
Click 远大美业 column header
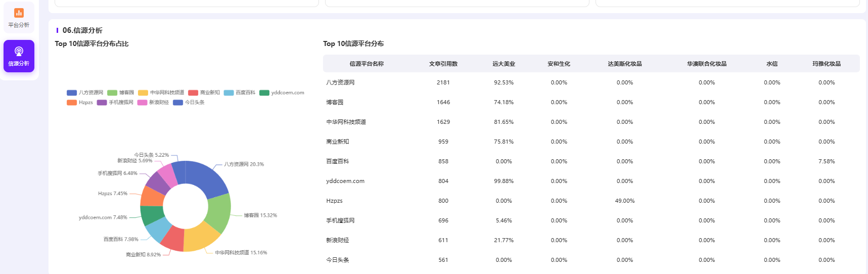click(504, 64)
